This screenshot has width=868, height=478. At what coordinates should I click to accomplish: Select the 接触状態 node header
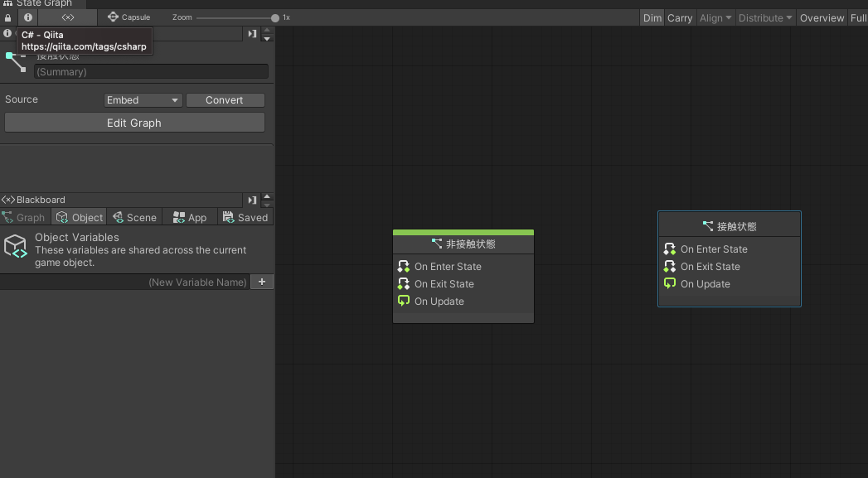click(x=730, y=225)
